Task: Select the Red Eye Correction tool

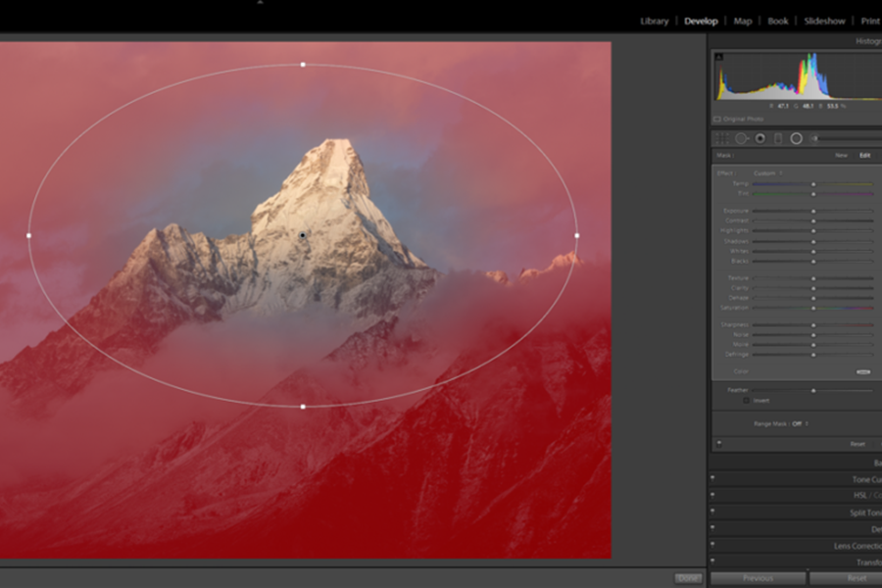Action: coord(759,138)
